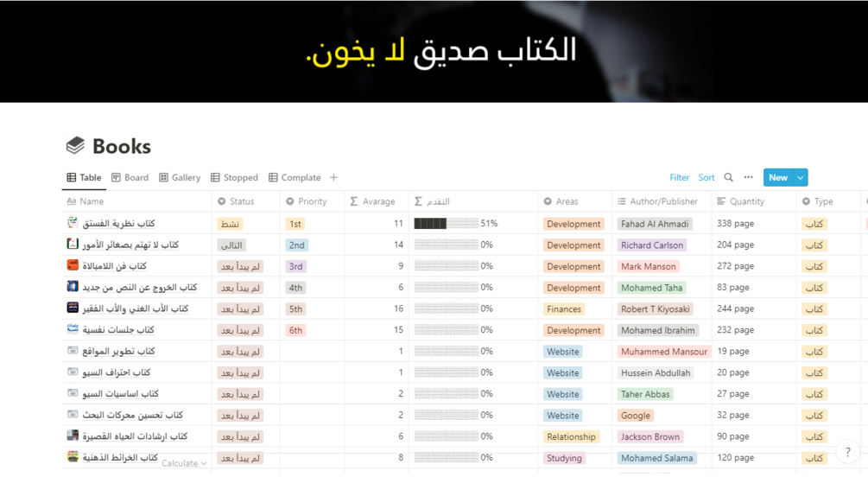The image size is (868, 496).
Task: Click the 3rd priority tag
Action: (295, 266)
